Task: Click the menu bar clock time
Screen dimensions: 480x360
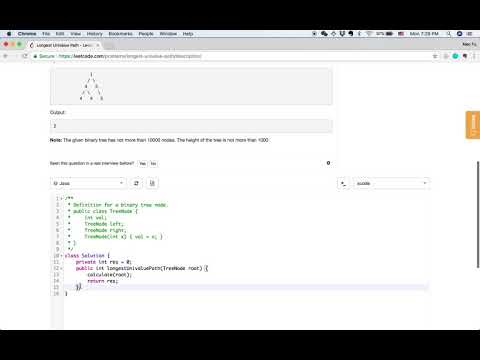Action: 424,34
